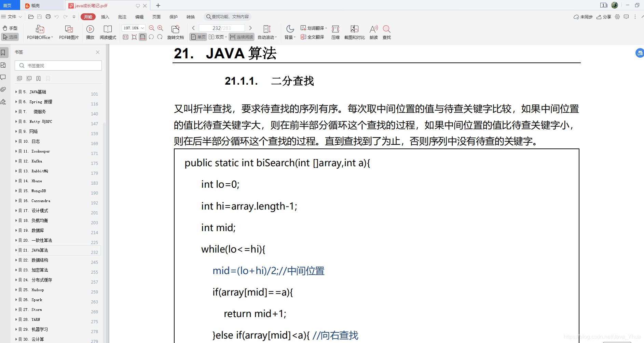Add a new tab with plus button
This screenshot has height=343, width=644.
[x=158, y=5]
